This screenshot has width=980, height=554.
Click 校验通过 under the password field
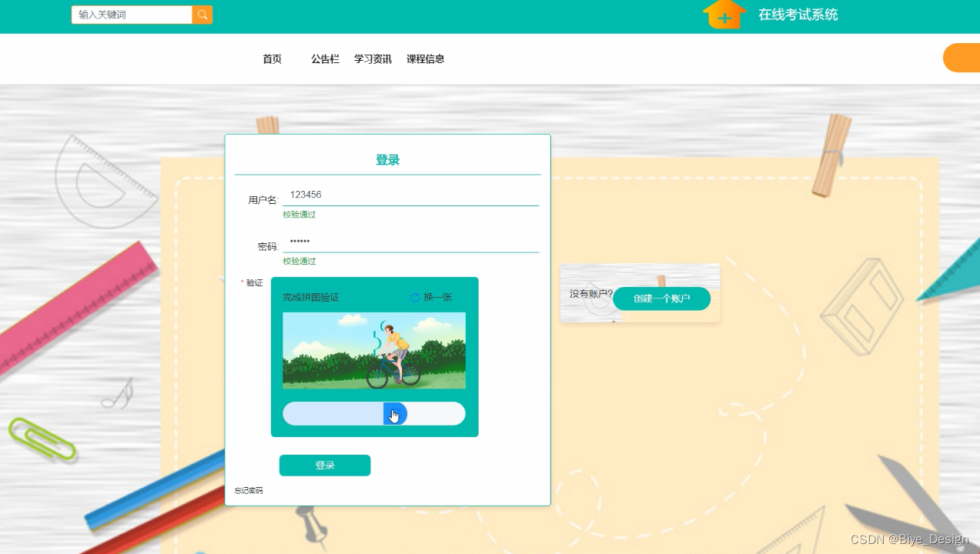coord(299,262)
